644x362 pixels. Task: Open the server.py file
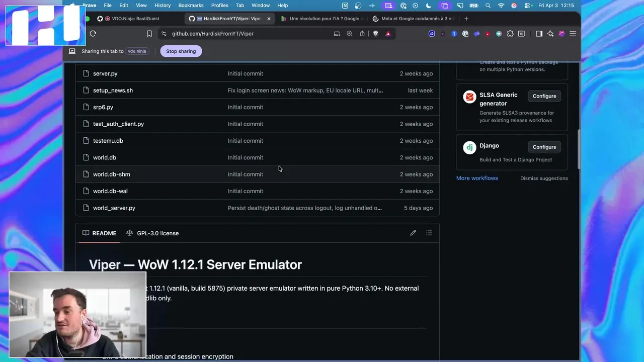point(105,73)
